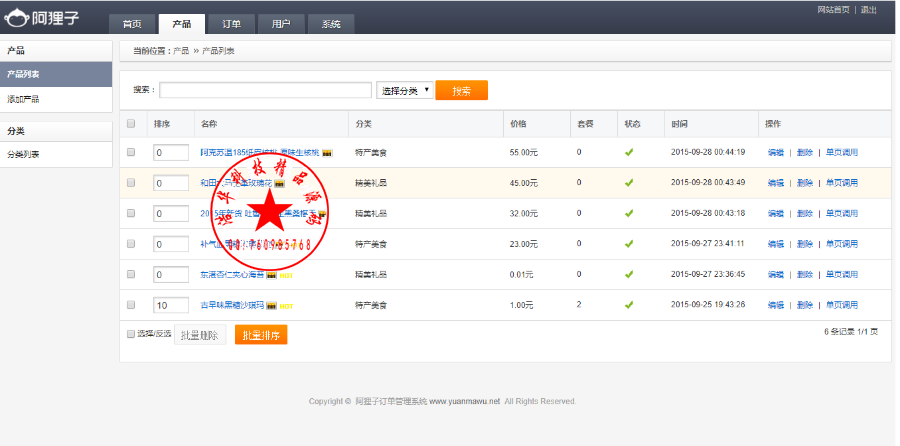Click 删除 for the 1.00元 product
Screen dimensions: 900x446
tap(805, 305)
